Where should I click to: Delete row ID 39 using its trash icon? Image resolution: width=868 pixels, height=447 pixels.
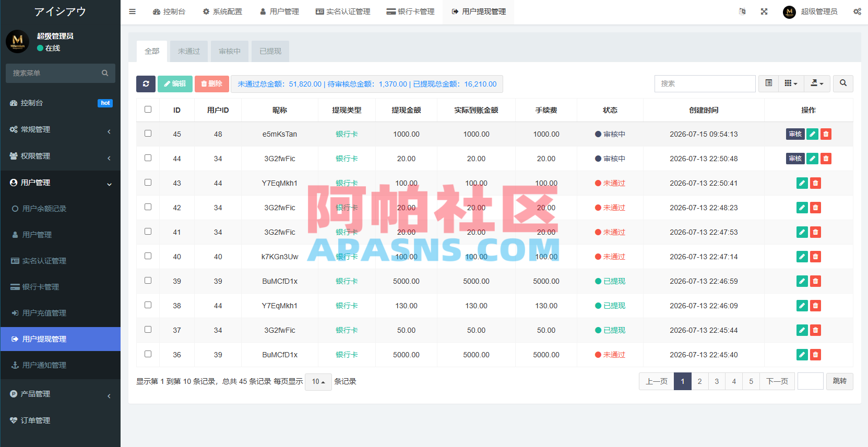click(815, 281)
